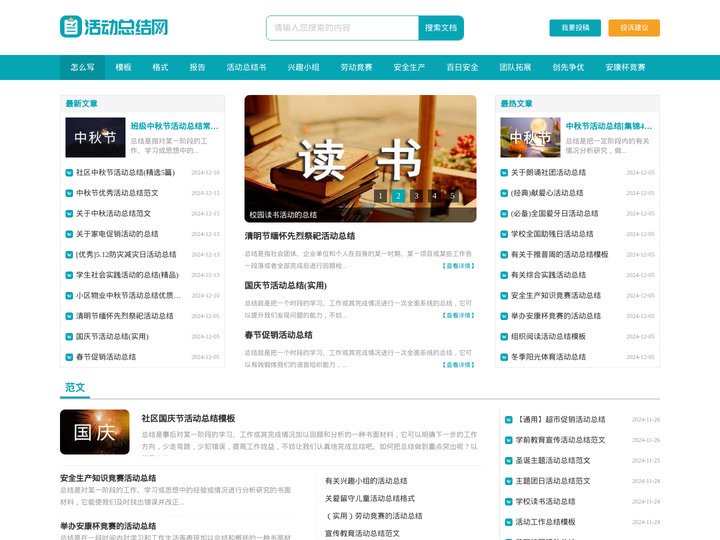Click icon beside 活动工作总结模板
This screenshot has width=720, height=540.
[x=509, y=522]
